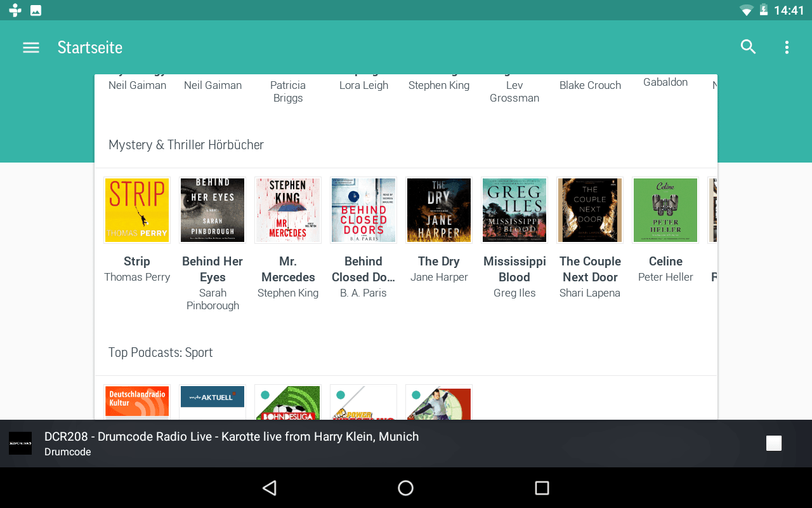This screenshot has height=508, width=812.
Task: Tap the battery status icon
Action: click(764, 10)
